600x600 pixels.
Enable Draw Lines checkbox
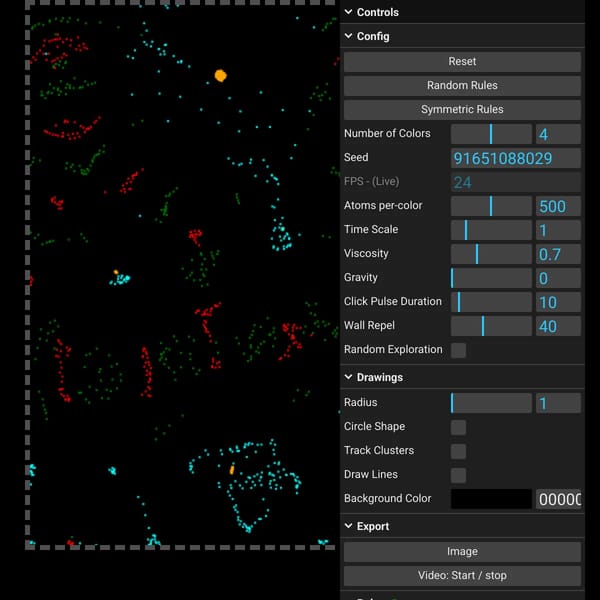coord(458,475)
